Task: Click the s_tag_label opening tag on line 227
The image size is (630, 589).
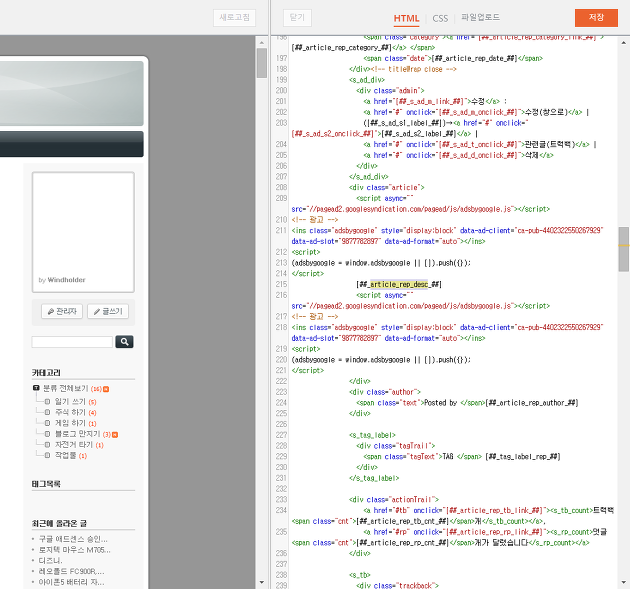Action: tap(372, 435)
